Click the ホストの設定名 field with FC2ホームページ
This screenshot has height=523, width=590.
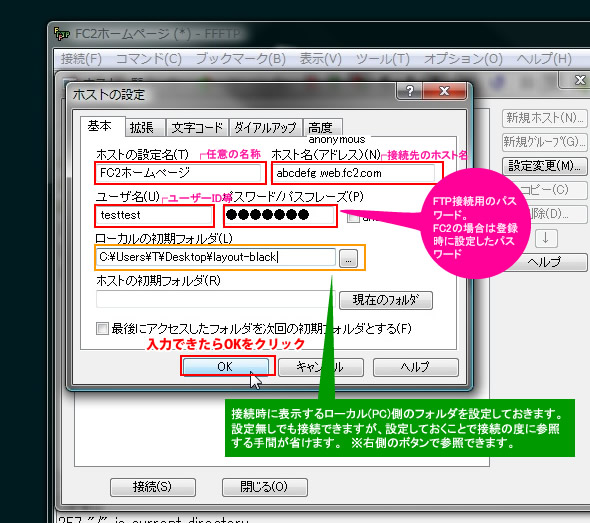tap(179, 173)
